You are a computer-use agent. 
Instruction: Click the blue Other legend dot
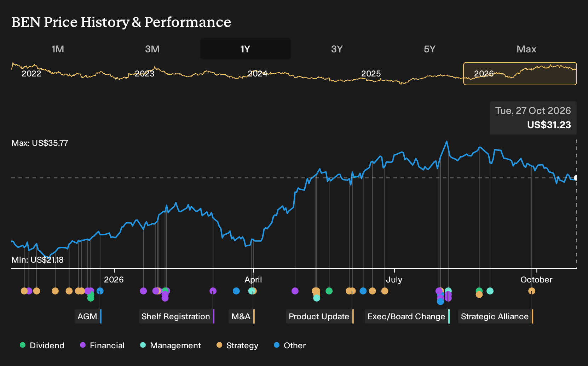coord(277,345)
